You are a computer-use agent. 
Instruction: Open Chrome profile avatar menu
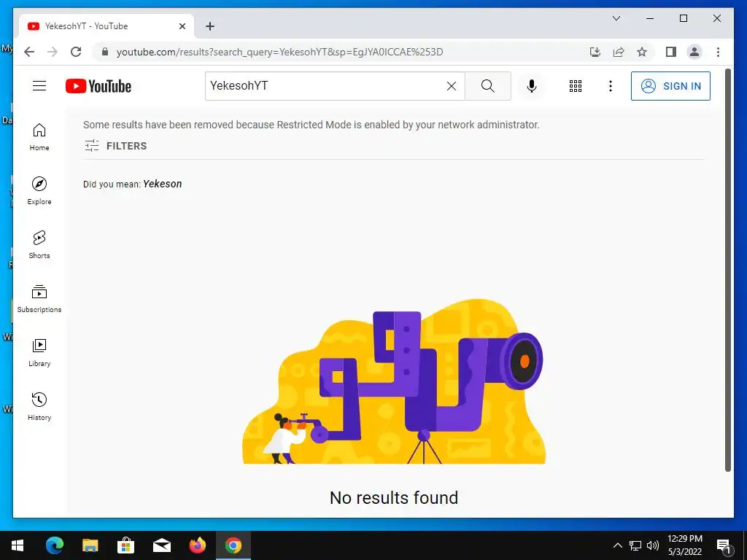pos(694,52)
